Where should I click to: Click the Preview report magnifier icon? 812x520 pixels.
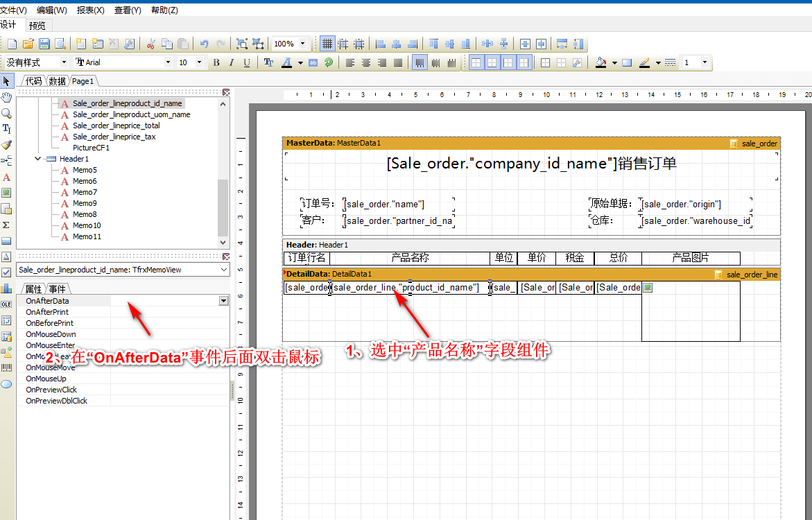coord(60,44)
